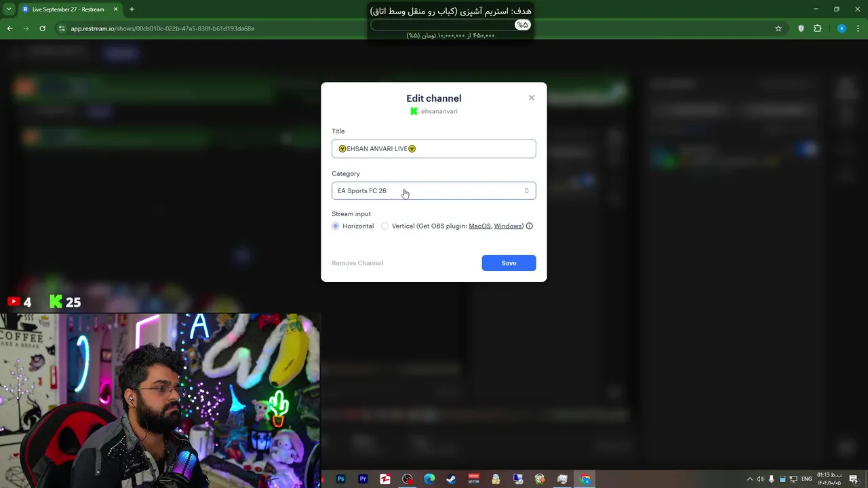
Task: Open Google Chrome taskbar icon
Action: (x=586, y=479)
